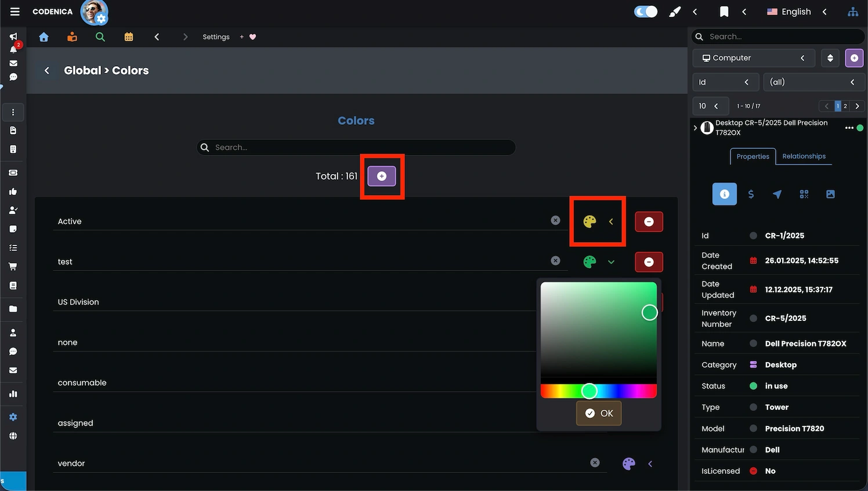868x491 pixels.
Task: Open the English language dropdown
Action: [x=789, y=11]
